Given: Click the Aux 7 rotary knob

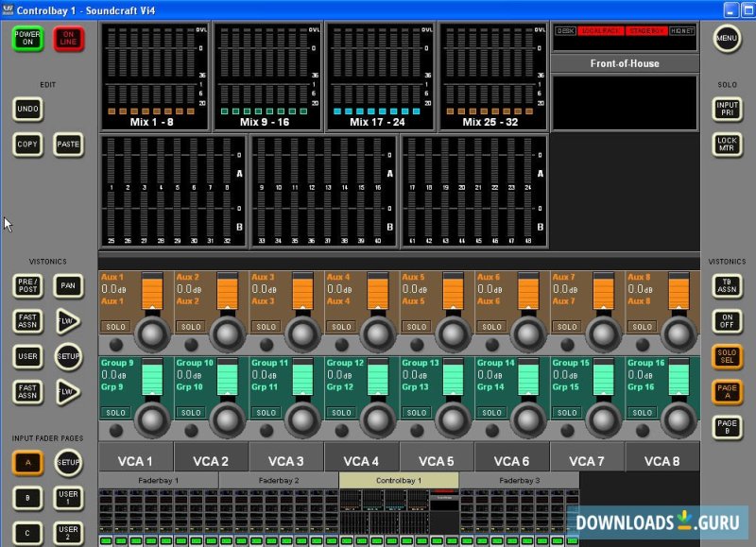Looking at the screenshot, I should 603,333.
